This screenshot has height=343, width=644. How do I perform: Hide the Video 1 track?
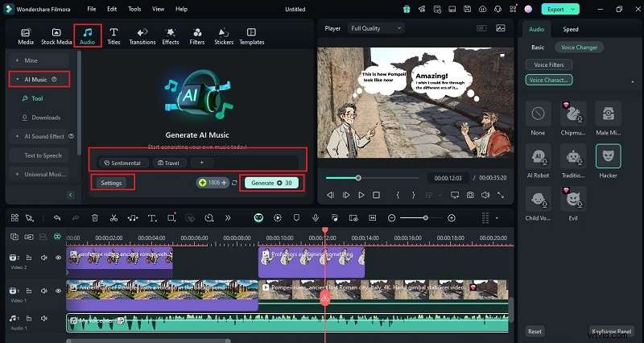[x=58, y=291]
